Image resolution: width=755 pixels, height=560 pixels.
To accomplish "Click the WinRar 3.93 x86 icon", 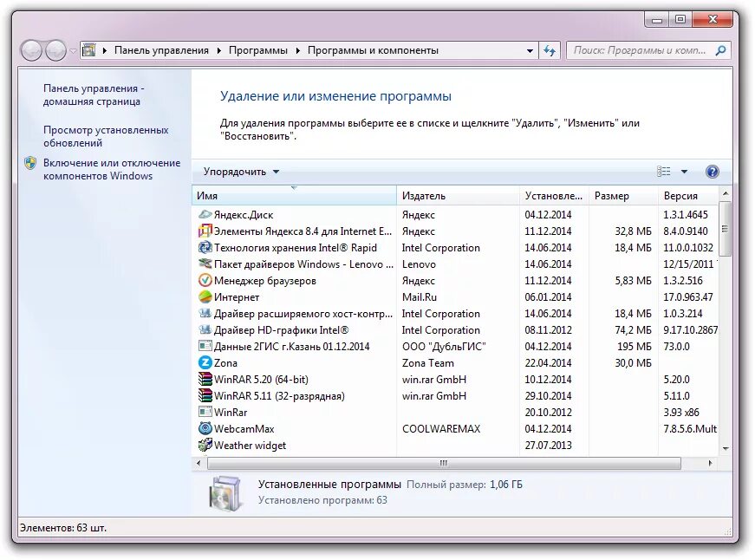I will point(205,412).
